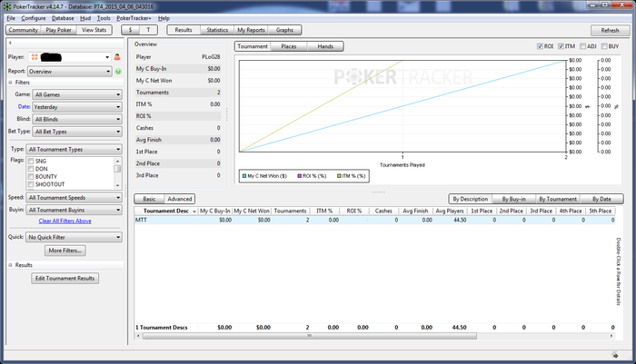This screenshot has width=636, height=364.
Task: Open the Date Yesterday dropdown
Action: pyautogui.click(x=77, y=107)
